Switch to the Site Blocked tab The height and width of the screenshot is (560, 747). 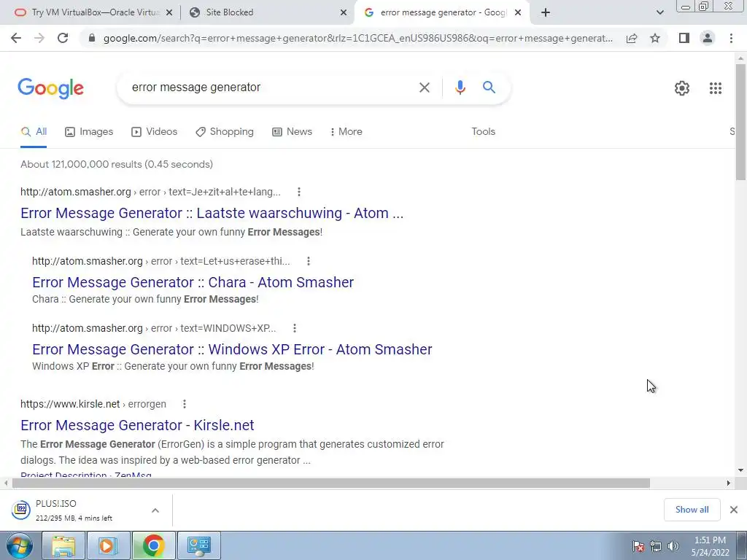coord(268,12)
